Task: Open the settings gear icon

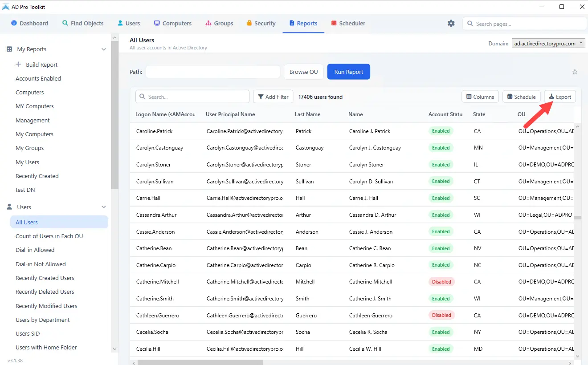Action: point(451,23)
